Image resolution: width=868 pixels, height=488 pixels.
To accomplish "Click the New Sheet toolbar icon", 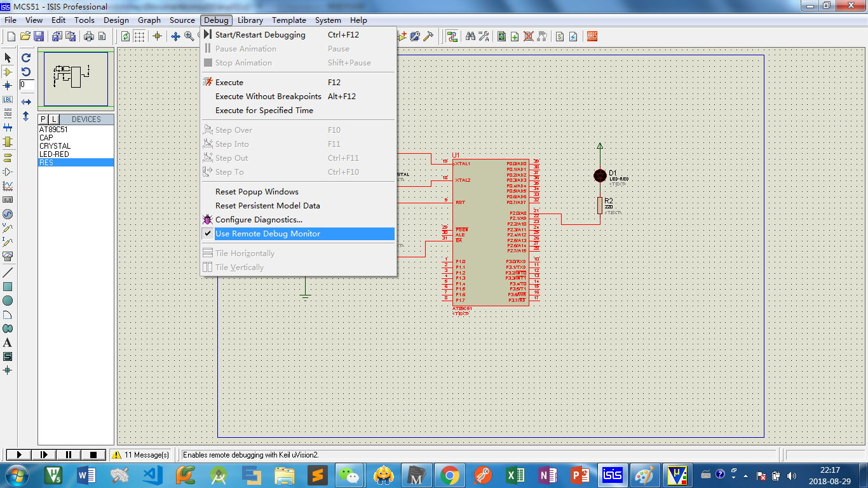I will (x=515, y=36).
